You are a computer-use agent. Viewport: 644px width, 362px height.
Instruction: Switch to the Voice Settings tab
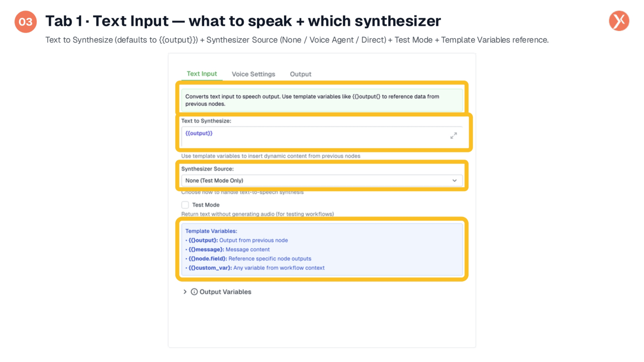254,74
